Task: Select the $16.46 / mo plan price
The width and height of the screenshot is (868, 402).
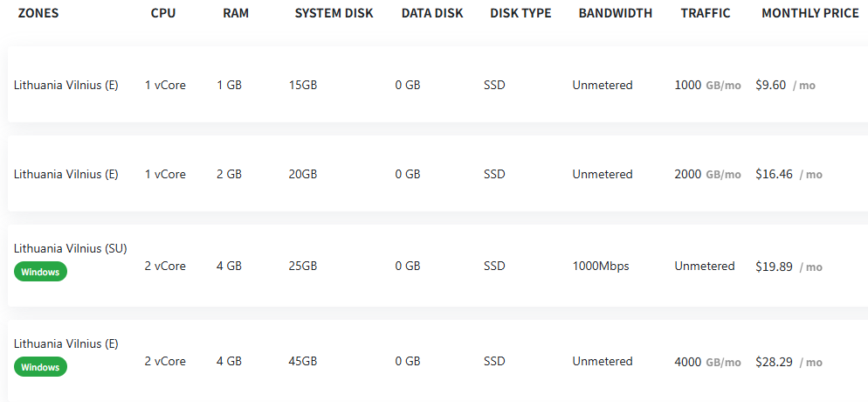Action: click(789, 174)
